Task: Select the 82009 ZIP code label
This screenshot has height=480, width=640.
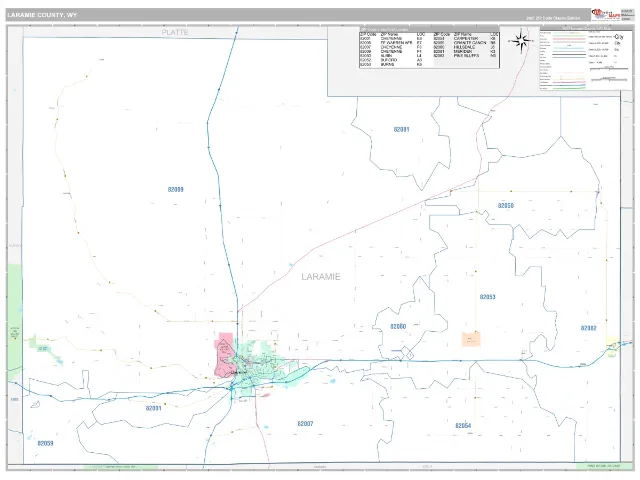Action: 176,189
